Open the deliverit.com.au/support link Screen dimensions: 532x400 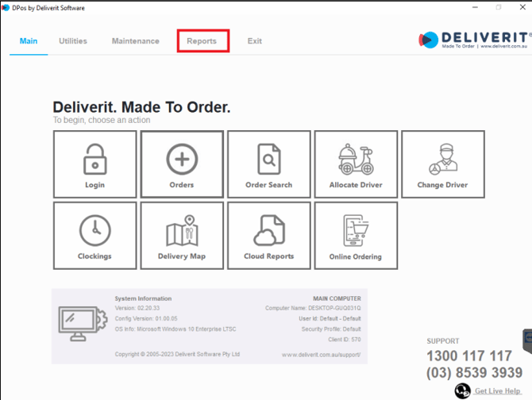322,355
